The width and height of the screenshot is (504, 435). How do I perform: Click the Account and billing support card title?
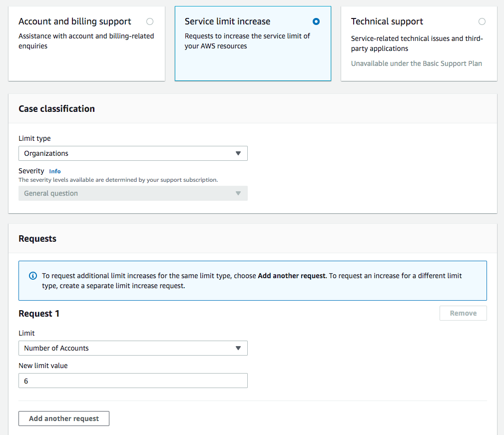75,21
